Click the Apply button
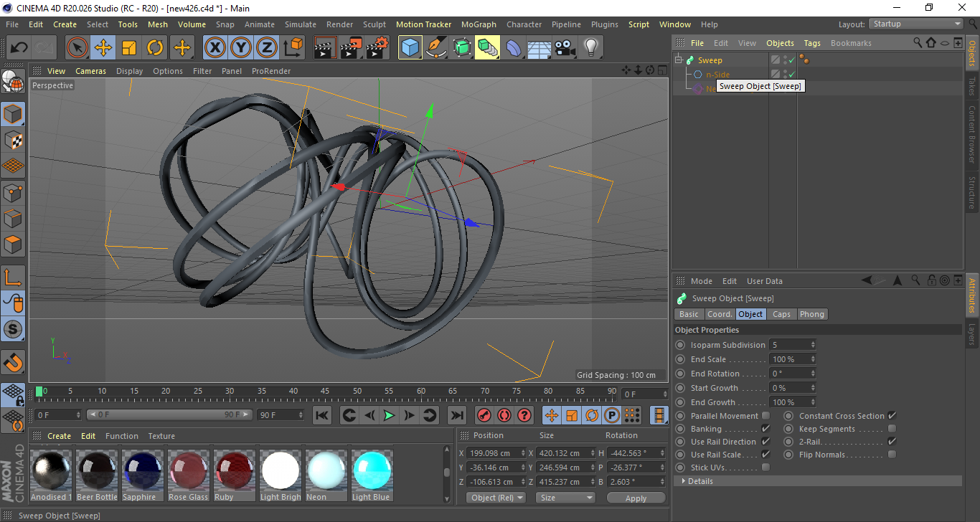This screenshot has width=980, height=522. tap(636, 498)
